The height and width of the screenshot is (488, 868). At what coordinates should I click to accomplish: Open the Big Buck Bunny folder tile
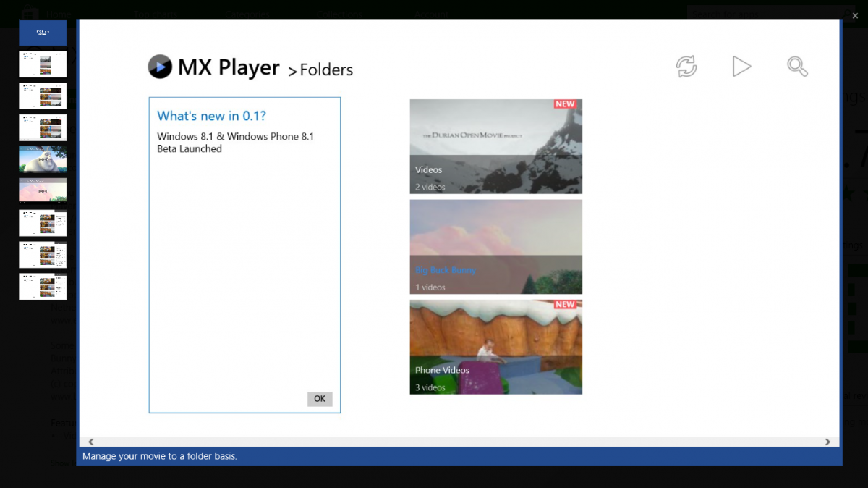click(496, 247)
